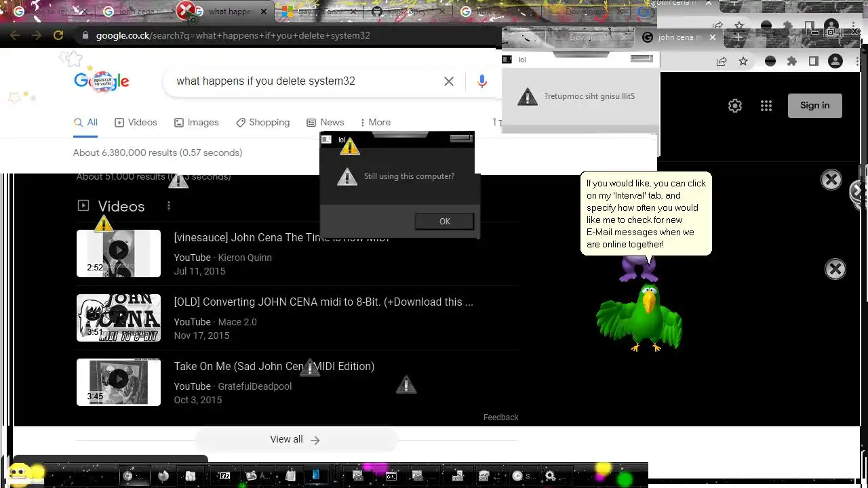Open Extensions puzzle icon in second window

click(791, 61)
